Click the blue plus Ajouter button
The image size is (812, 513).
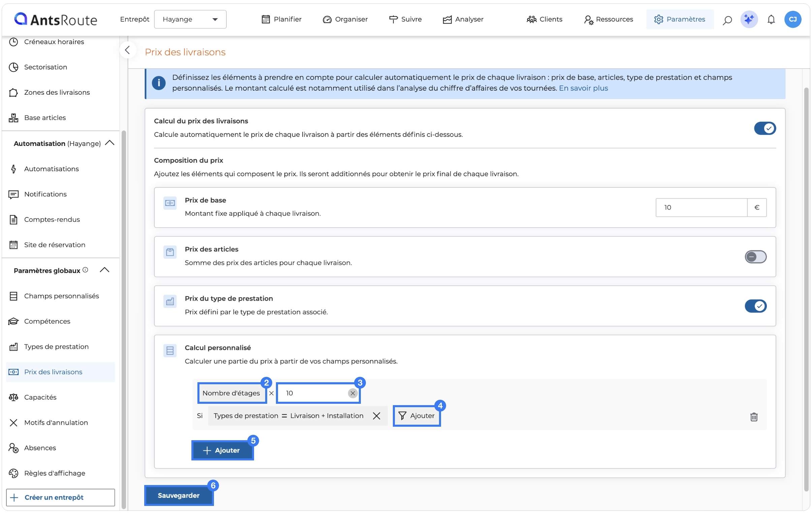223,450
